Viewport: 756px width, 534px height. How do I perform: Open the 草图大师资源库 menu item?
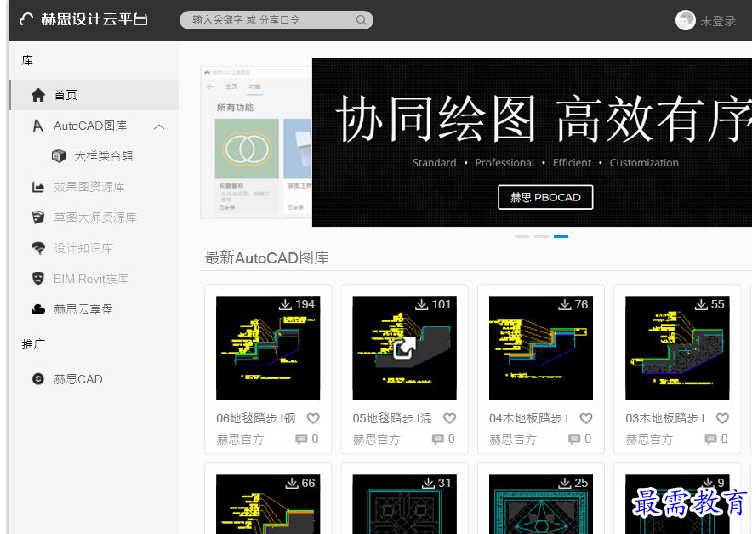(x=95, y=217)
